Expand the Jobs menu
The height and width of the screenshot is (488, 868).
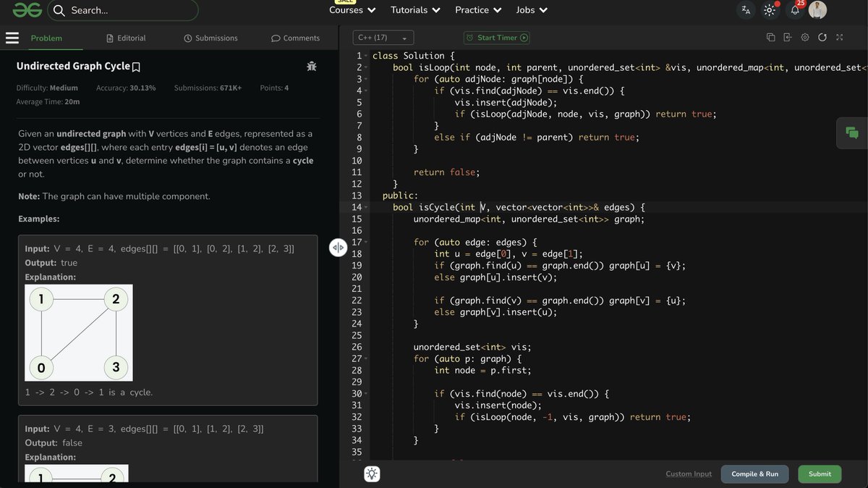click(x=532, y=10)
